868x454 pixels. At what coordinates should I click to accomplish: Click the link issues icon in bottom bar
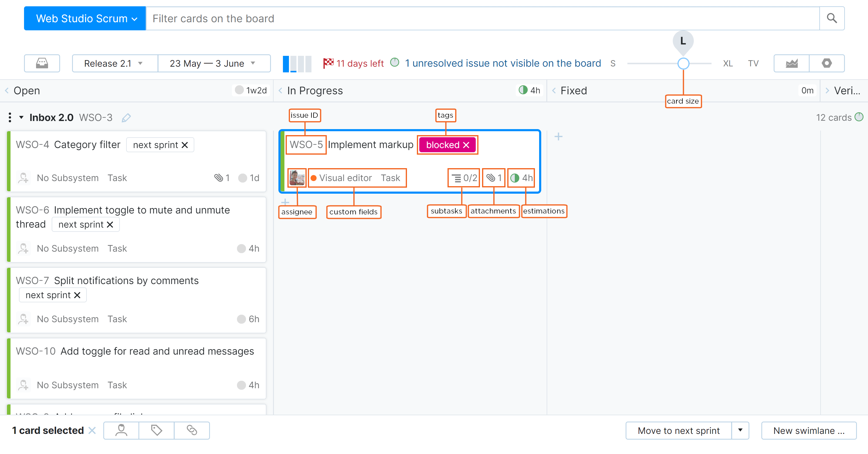coord(192,430)
